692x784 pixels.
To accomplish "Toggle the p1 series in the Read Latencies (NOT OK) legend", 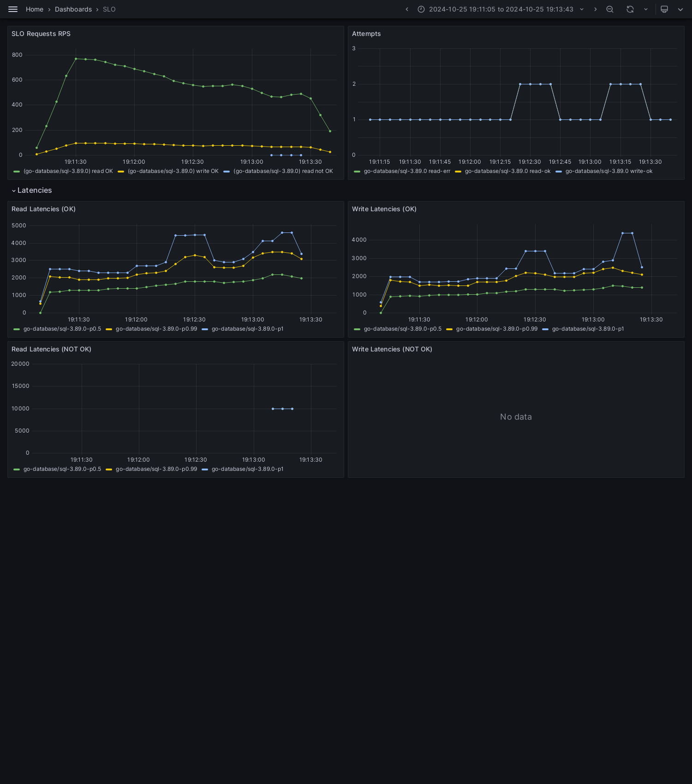I will (248, 469).
